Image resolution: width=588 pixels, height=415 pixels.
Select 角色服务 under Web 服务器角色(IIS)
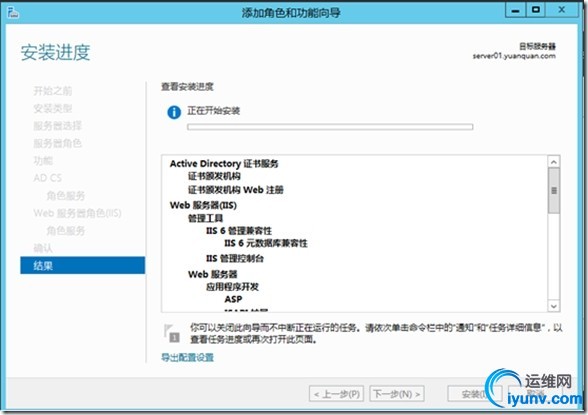point(66,231)
